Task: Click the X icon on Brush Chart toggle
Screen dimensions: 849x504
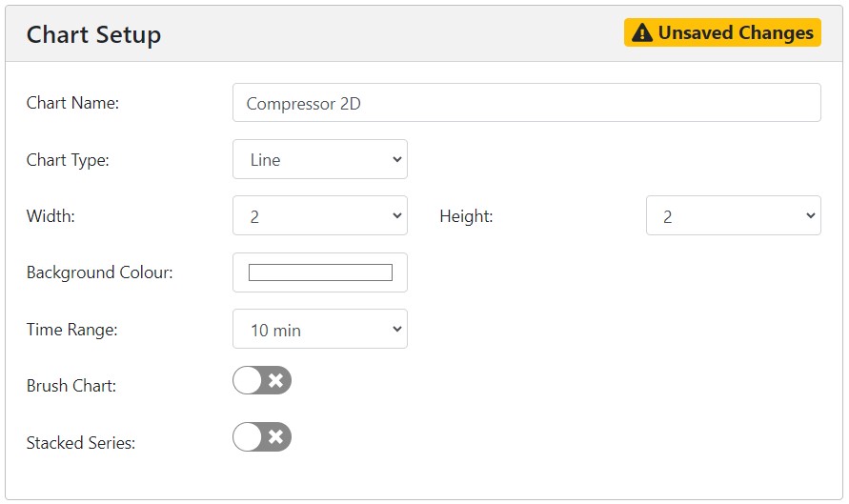Action: (275, 380)
